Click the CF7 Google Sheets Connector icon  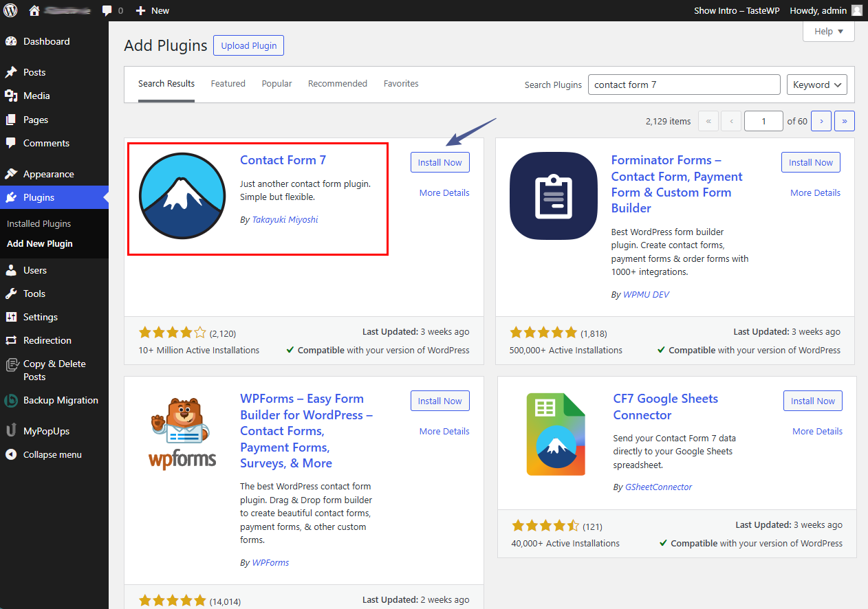(556, 434)
